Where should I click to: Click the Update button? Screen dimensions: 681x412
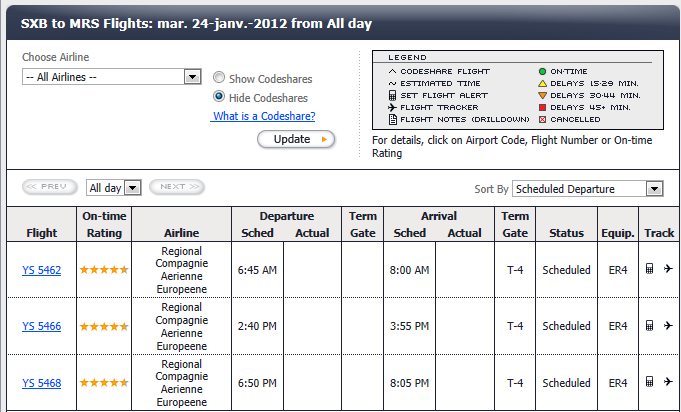[x=296, y=139]
